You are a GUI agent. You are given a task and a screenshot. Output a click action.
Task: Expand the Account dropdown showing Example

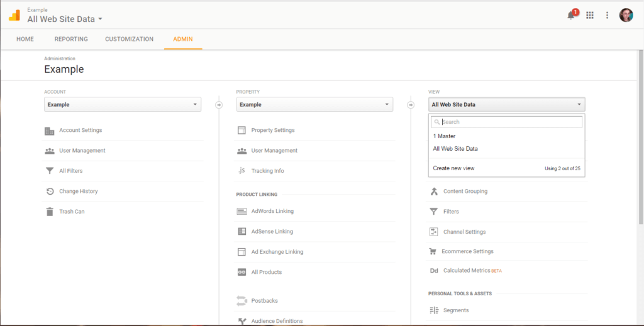pyautogui.click(x=123, y=104)
